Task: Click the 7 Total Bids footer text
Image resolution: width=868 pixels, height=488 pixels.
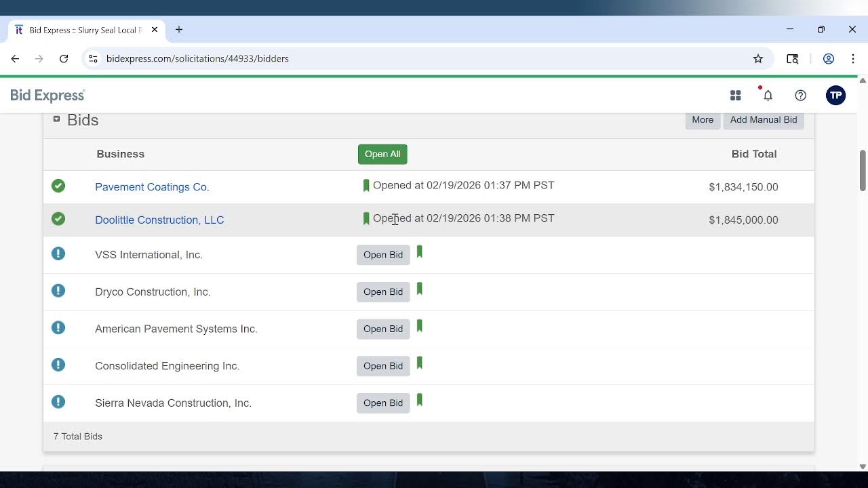Action: pyautogui.click(x=78, y=436)
